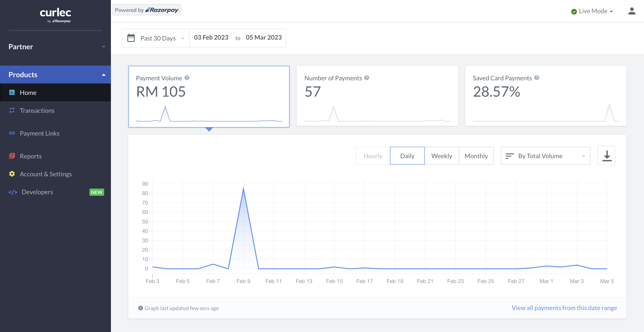
Task: Open Reports page
Action: tap(55, 156)
